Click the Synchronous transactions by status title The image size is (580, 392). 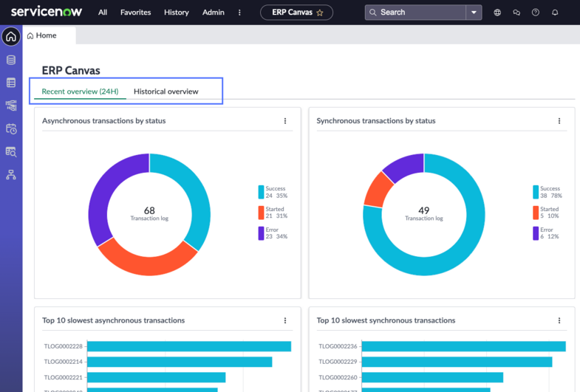pyautogui.click(x=376, y=121)
